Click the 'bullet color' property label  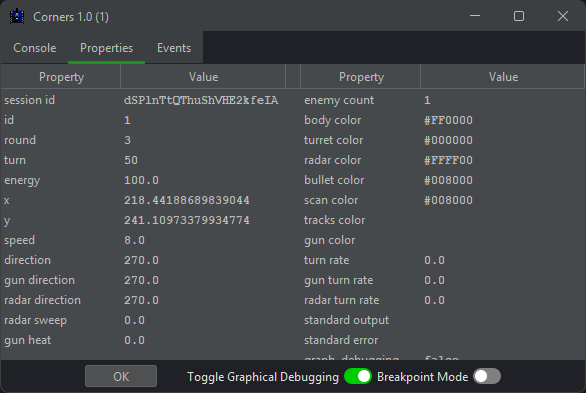pos(334,180)
